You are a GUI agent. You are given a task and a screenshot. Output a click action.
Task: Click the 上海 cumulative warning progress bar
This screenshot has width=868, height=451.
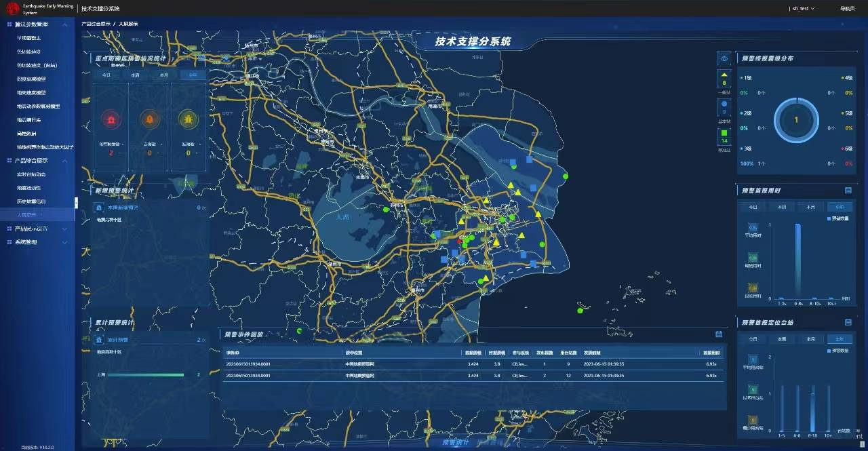pyautogui.click(x=146, y=374)
